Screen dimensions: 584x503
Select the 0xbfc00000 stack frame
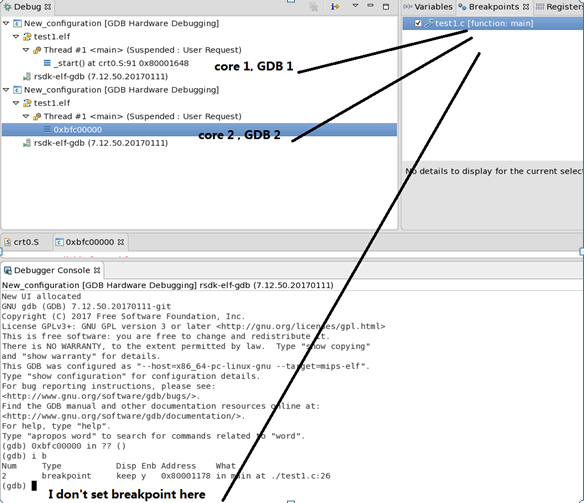(199, 130)
